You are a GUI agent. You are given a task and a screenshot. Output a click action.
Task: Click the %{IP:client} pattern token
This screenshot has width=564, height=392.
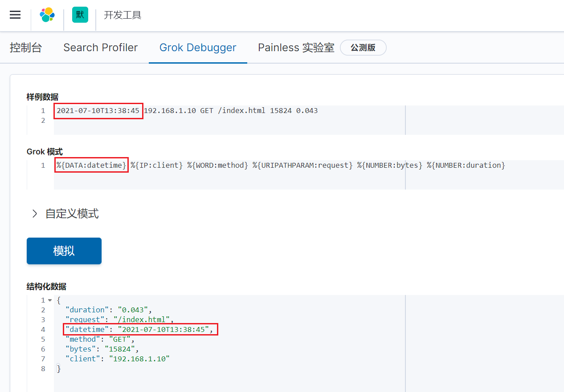click(x=157, y=165)
